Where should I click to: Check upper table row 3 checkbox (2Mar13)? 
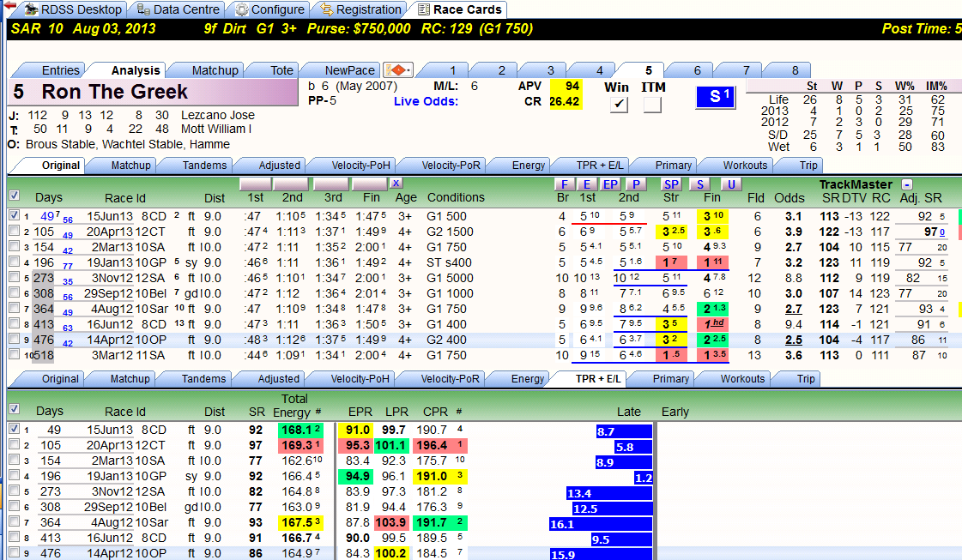pos(14,246)
